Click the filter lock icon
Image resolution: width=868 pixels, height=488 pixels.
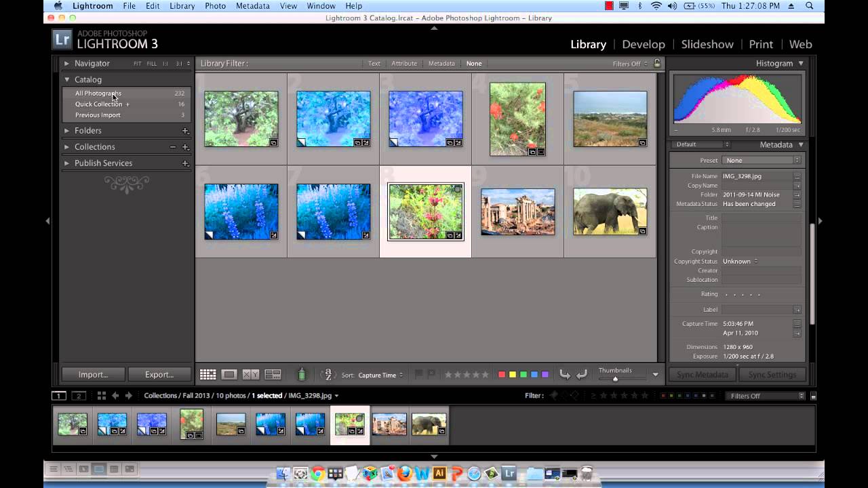pos(656,63)
